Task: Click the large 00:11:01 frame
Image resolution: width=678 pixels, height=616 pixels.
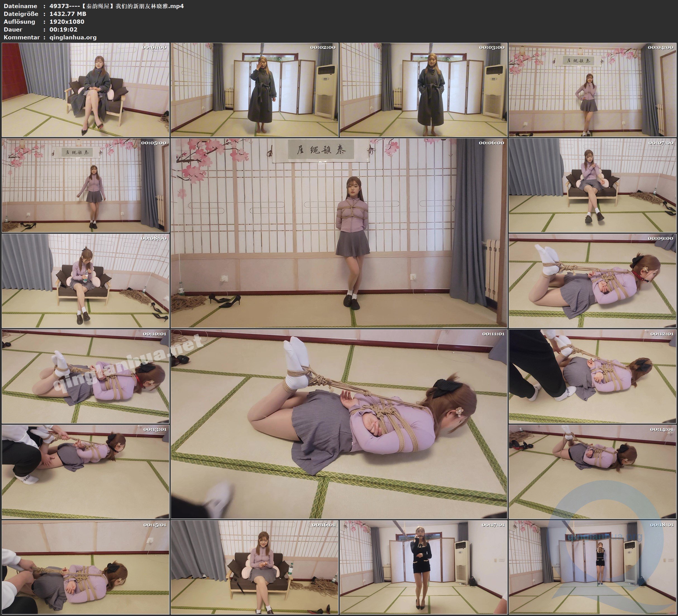Action: [339, 424]
